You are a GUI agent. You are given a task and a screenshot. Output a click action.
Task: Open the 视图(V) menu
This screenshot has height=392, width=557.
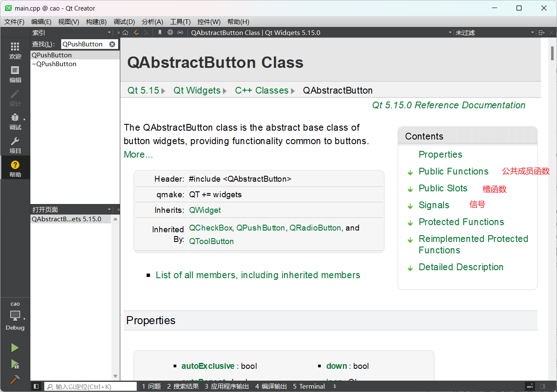pos(69,21)
